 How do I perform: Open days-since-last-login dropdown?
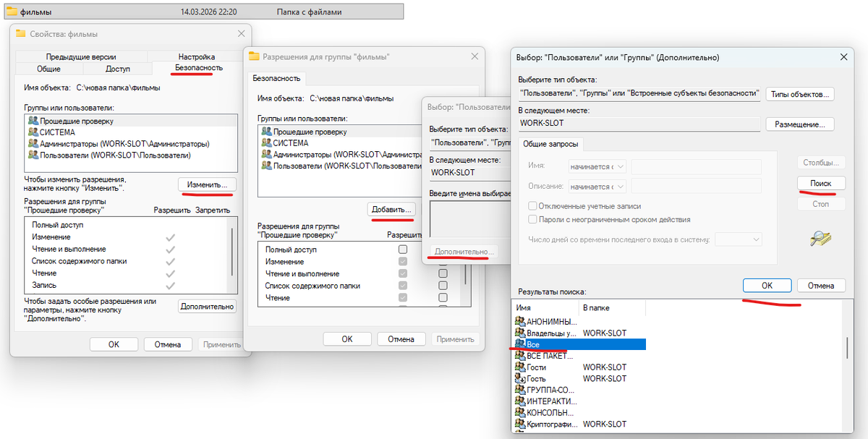[x=739, y=239]
